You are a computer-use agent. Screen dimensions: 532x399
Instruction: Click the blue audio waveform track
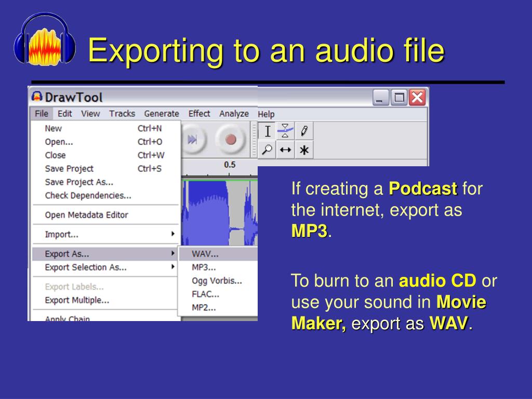[220, 213]
